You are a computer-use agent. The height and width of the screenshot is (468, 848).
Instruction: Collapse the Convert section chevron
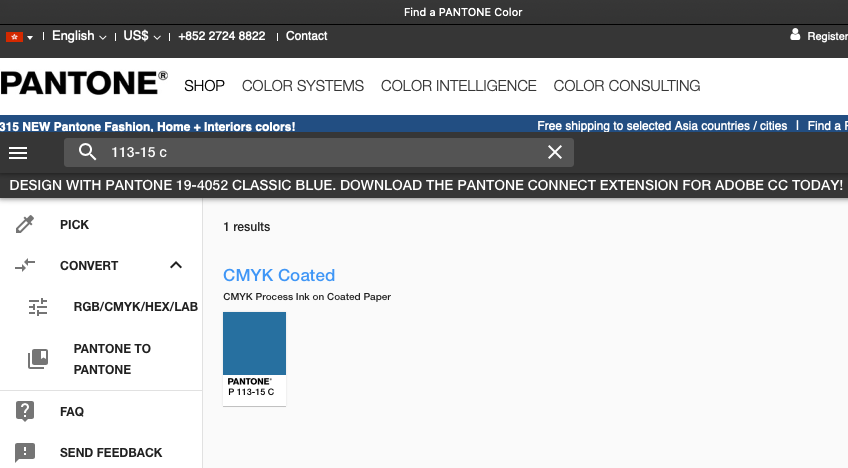coord(176,265)
